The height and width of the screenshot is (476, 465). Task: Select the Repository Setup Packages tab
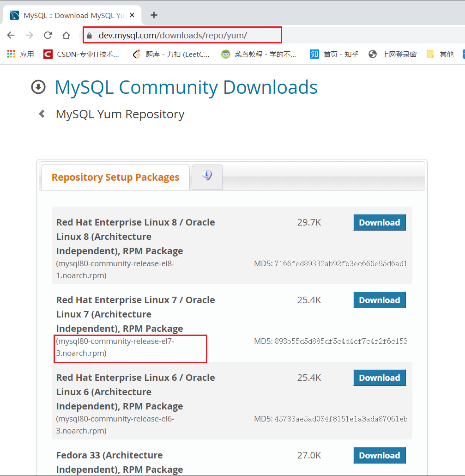(x=115, y=177)
